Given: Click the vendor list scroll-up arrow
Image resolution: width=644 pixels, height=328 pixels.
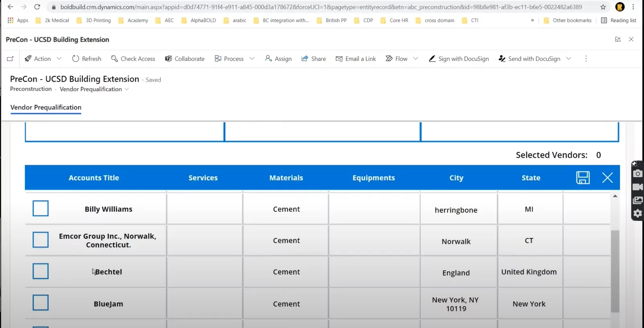Looking at the screenshot, I should click(x=615, y=196).
